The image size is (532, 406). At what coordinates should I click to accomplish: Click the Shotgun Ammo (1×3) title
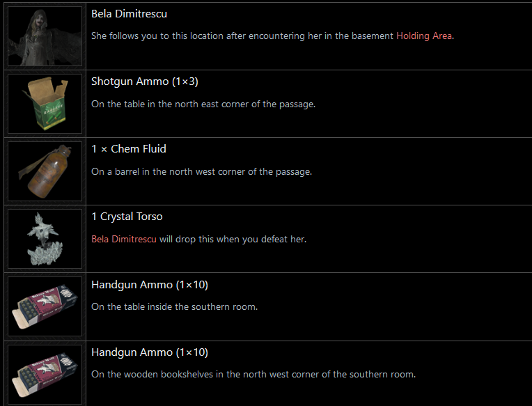point(145,81)
